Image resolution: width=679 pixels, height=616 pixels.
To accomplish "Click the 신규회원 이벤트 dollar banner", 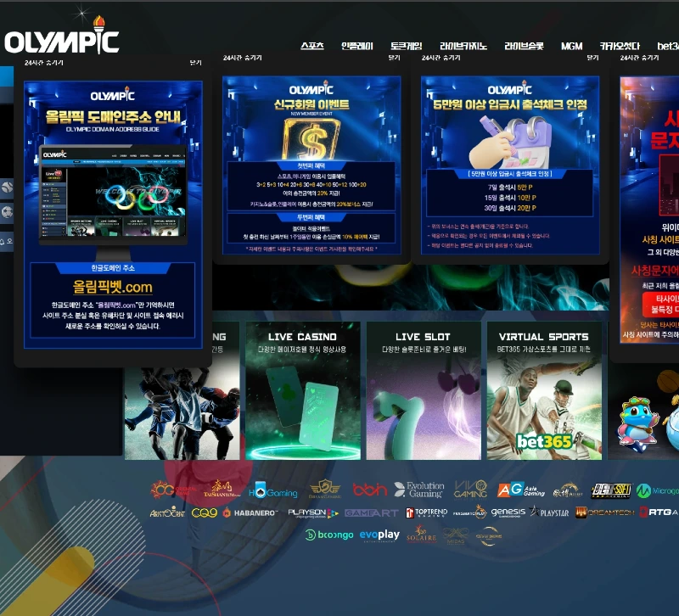I will click(x=311, y=165).
